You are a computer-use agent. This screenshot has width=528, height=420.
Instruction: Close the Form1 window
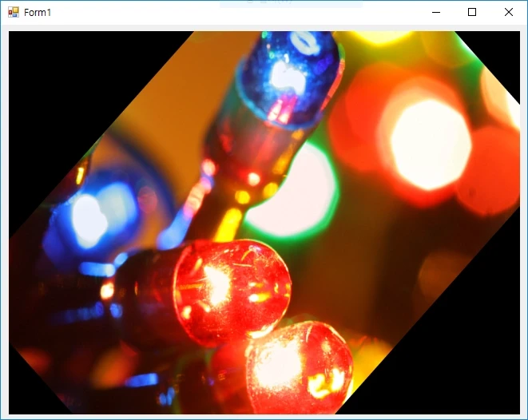[509, 12]
